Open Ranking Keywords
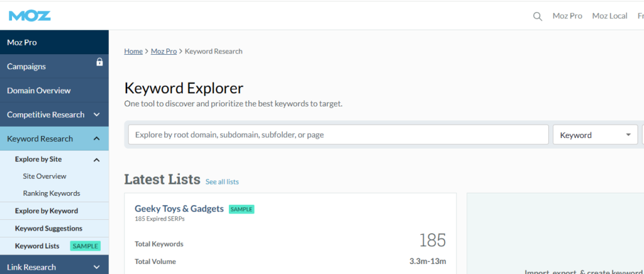 [52, 193]
